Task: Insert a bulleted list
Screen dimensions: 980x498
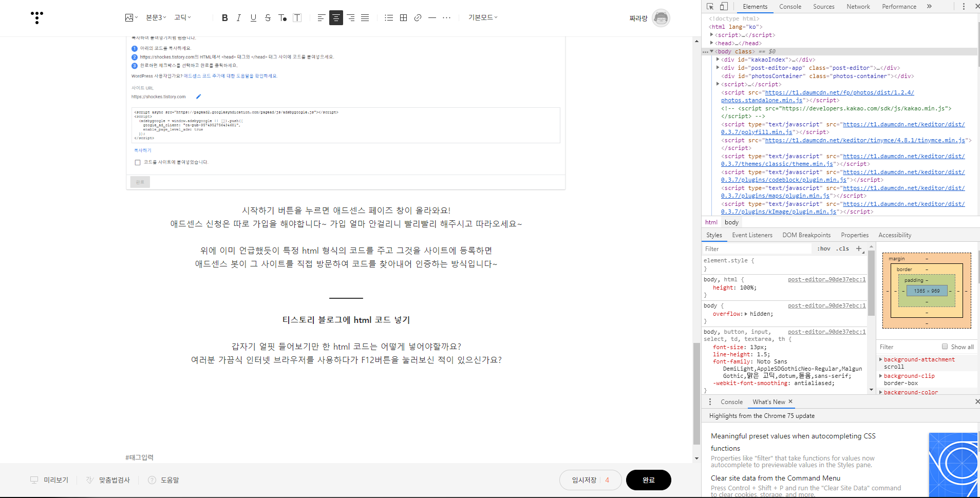Action: point(389,18)
